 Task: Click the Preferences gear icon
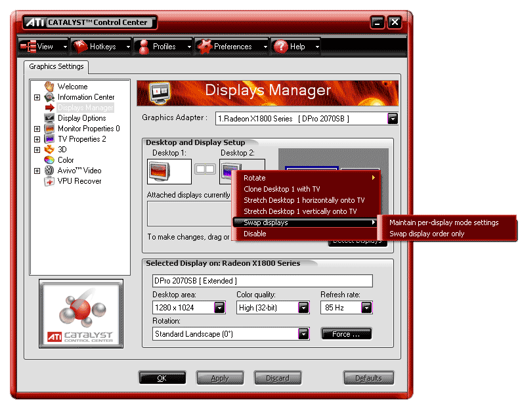(x=204, y=47)
